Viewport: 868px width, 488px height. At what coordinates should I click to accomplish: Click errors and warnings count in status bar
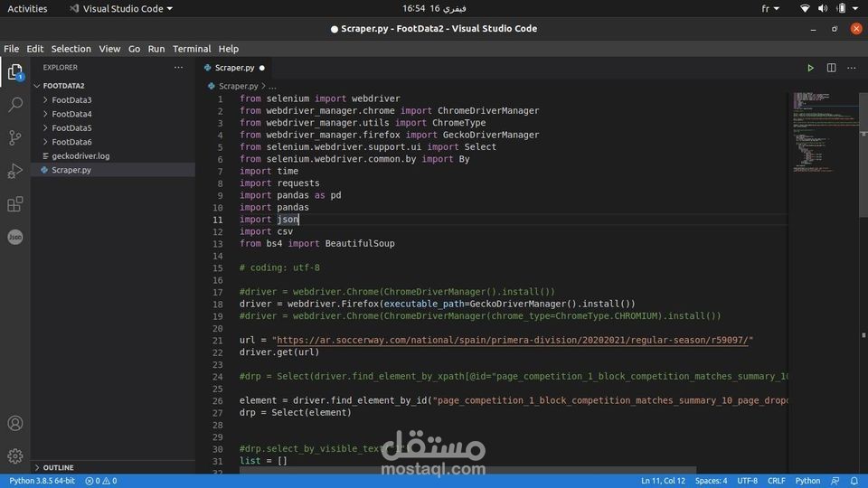coord(101,481)
